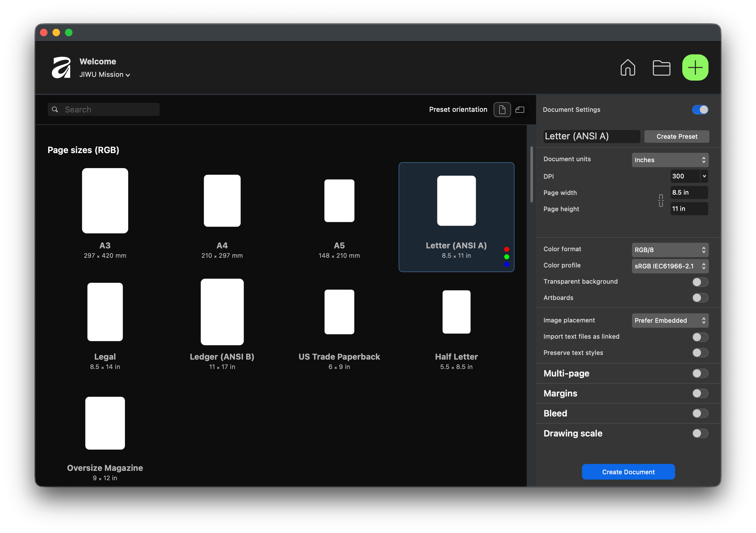
Task: Turn on the Artboards toggle
Action: tap(700, 298)
